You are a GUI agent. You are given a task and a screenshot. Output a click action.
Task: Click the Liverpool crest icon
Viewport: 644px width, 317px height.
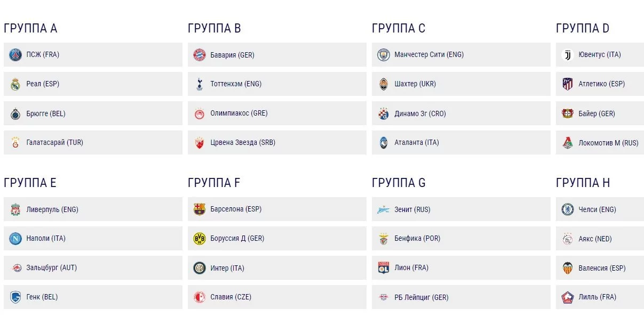pos(15,209)
